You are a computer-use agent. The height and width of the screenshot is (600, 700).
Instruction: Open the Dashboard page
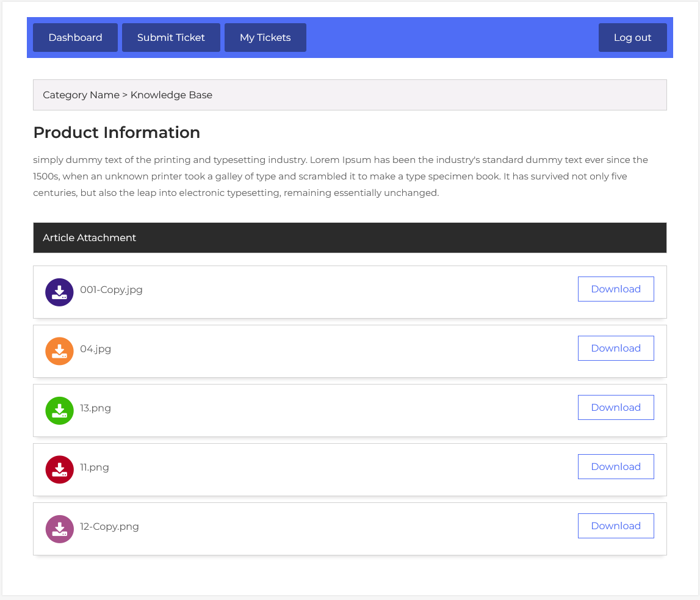75,38
